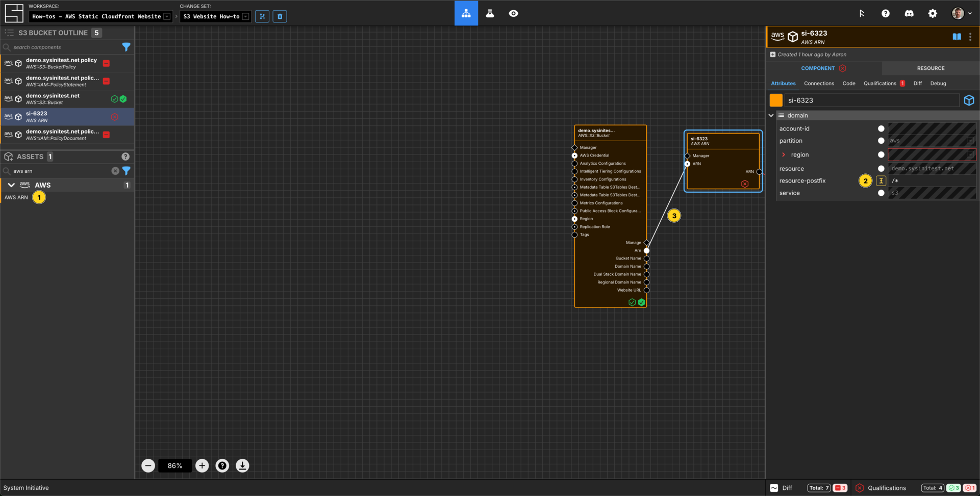Open the three-dot menu for si-6323
The width and height of the screenshot is (980, 496).
(970, 37)
